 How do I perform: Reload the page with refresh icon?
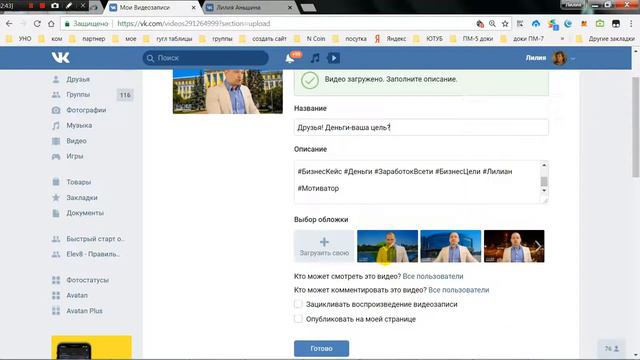[37, 24]
